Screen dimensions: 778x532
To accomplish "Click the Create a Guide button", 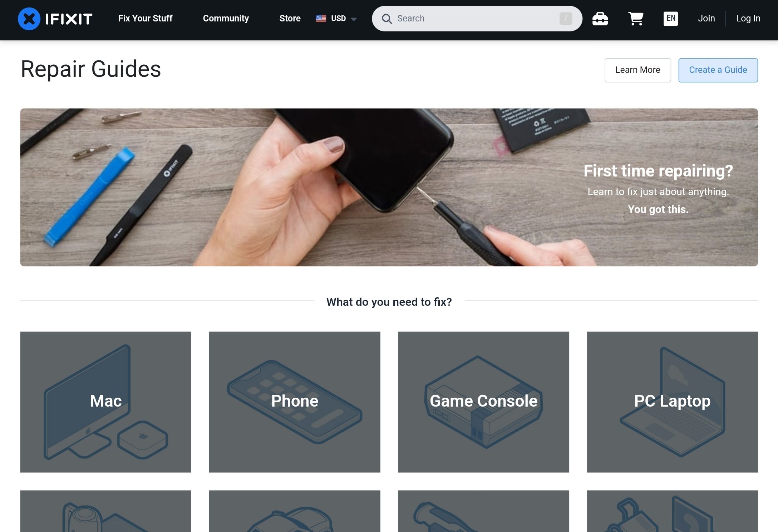I will pyautogui.click(x=718, y=70).
